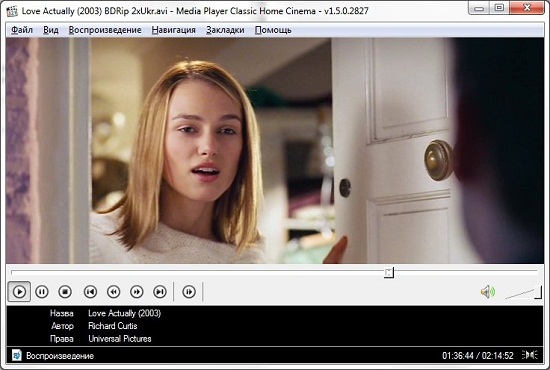Stop the movie playback
The height and width of the screenshot is (370, 550).
click(x=65, y=291)
